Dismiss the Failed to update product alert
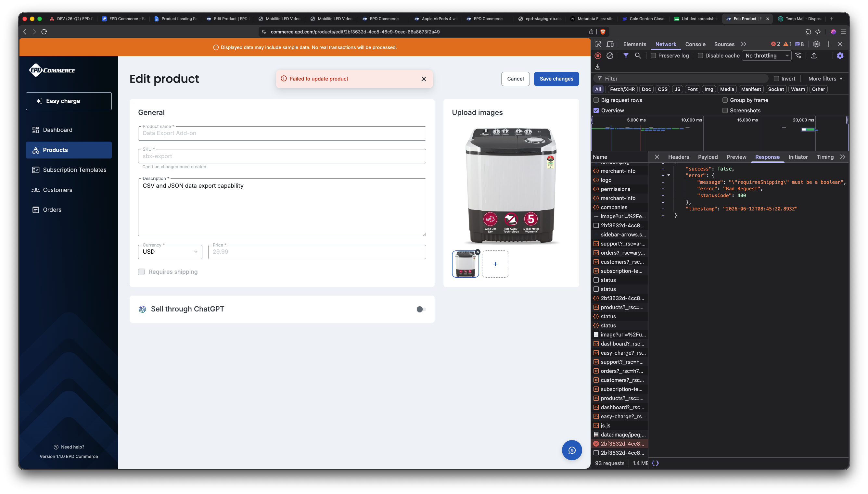 [424, 79]
